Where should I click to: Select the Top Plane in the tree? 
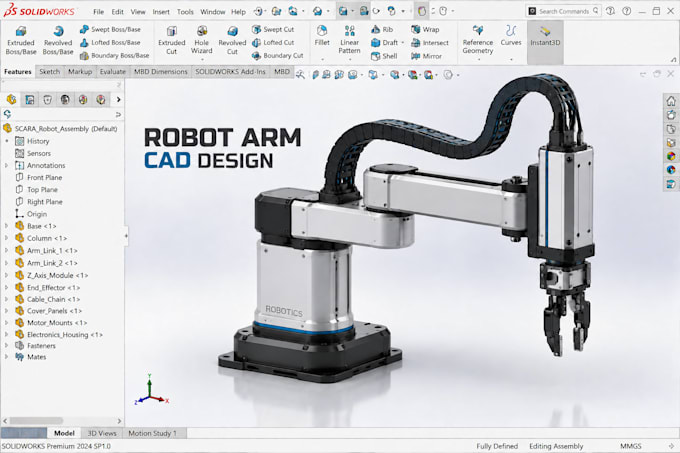pos(37,189)
